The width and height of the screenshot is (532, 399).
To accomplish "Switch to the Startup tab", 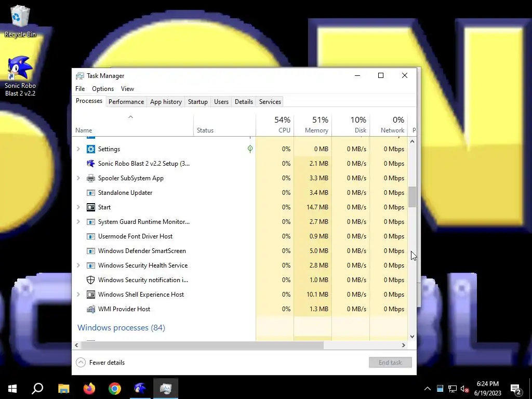I will point(198,102).
